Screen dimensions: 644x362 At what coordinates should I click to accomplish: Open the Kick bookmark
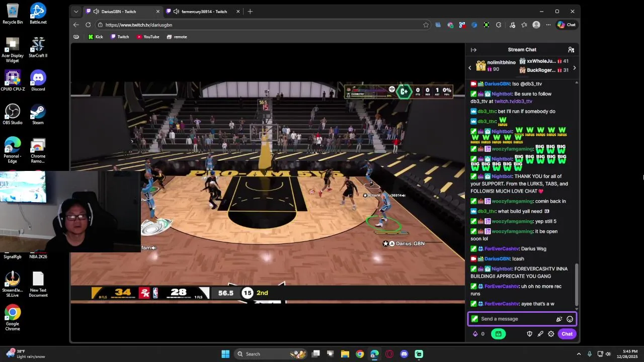(96, 37)
